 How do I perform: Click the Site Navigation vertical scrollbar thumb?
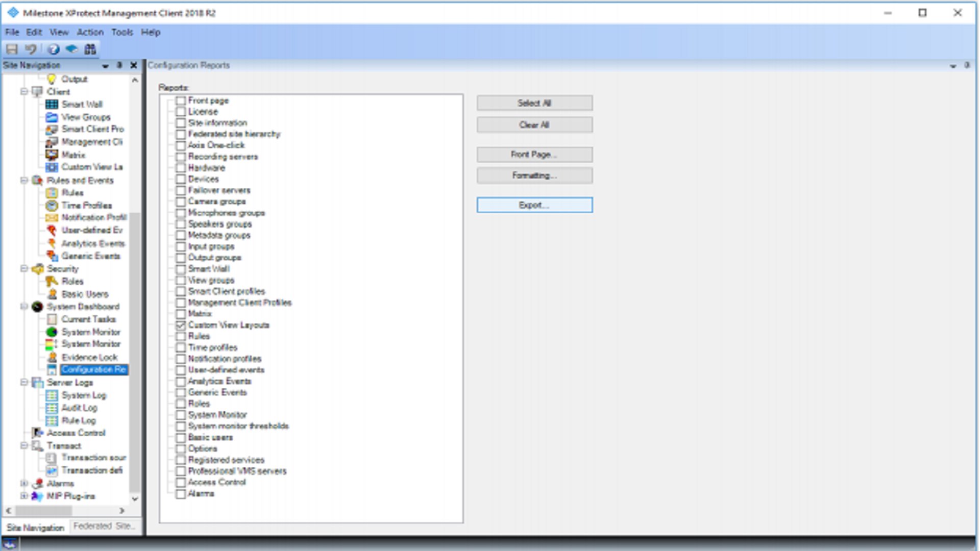[x=135, y=352]
